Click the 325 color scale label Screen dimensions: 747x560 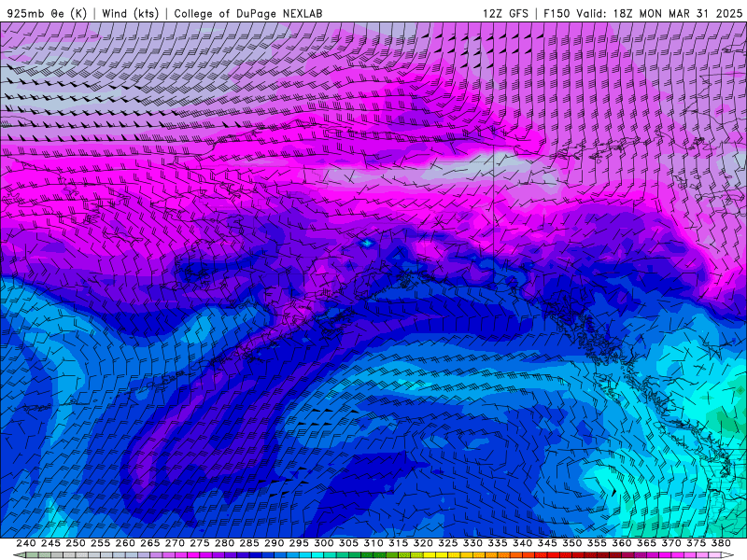(448, 543)
